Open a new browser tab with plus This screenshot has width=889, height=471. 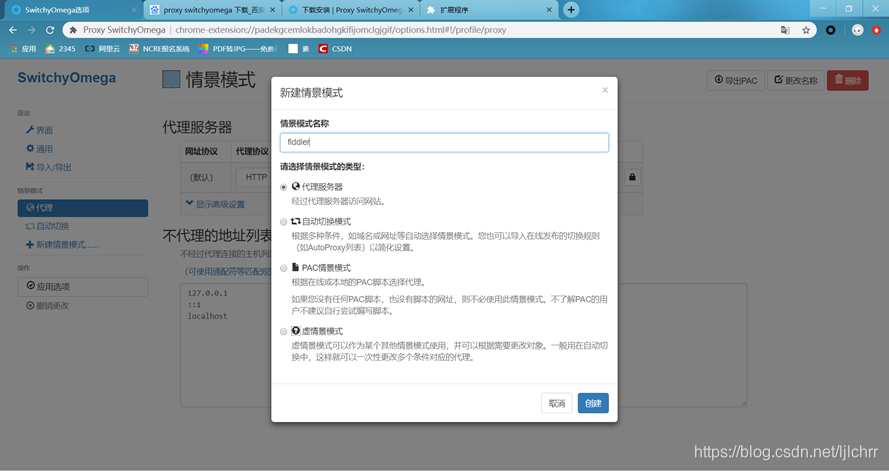pos(571,10)
